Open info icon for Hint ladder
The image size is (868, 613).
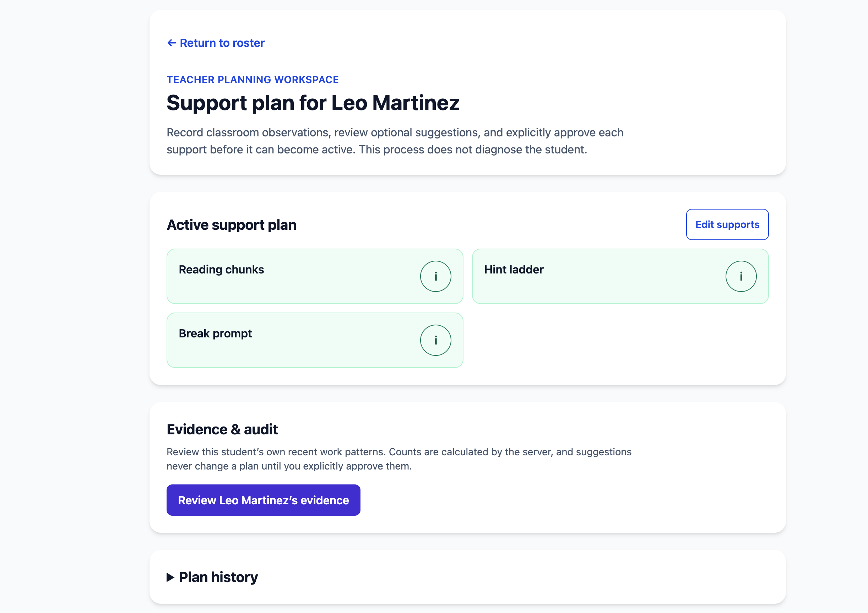click(x=741, y=276)
